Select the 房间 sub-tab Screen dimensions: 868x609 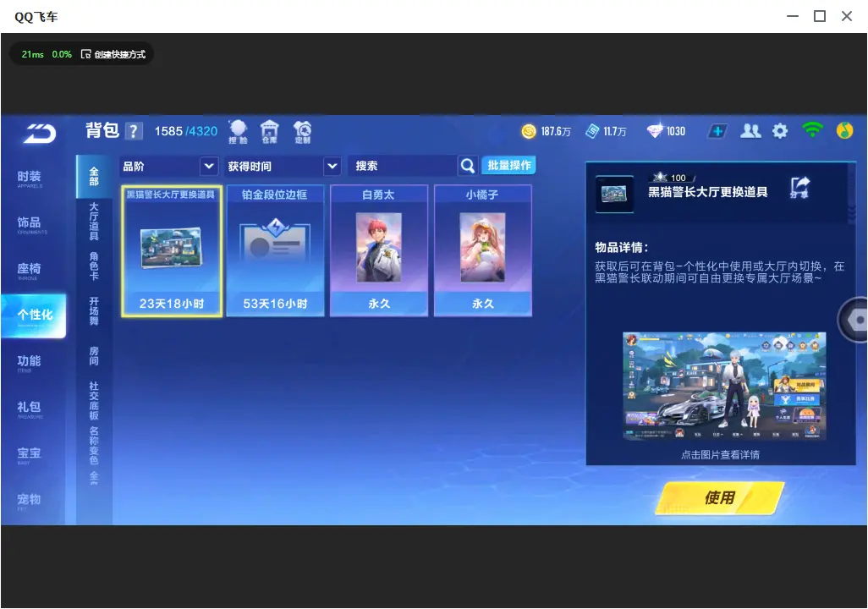[x=94, y=356]
